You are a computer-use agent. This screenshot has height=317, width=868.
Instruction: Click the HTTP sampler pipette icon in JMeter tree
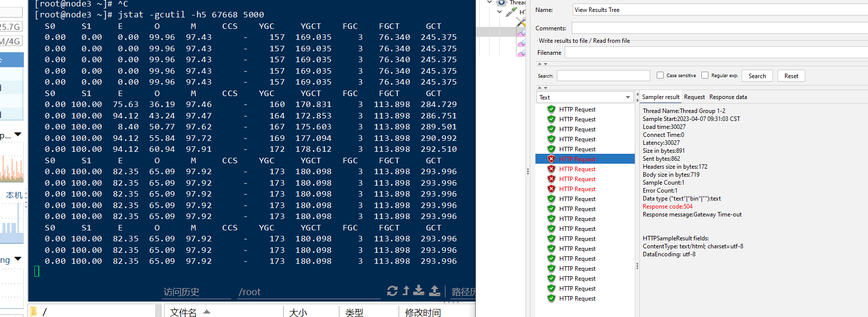pos(512,12)
